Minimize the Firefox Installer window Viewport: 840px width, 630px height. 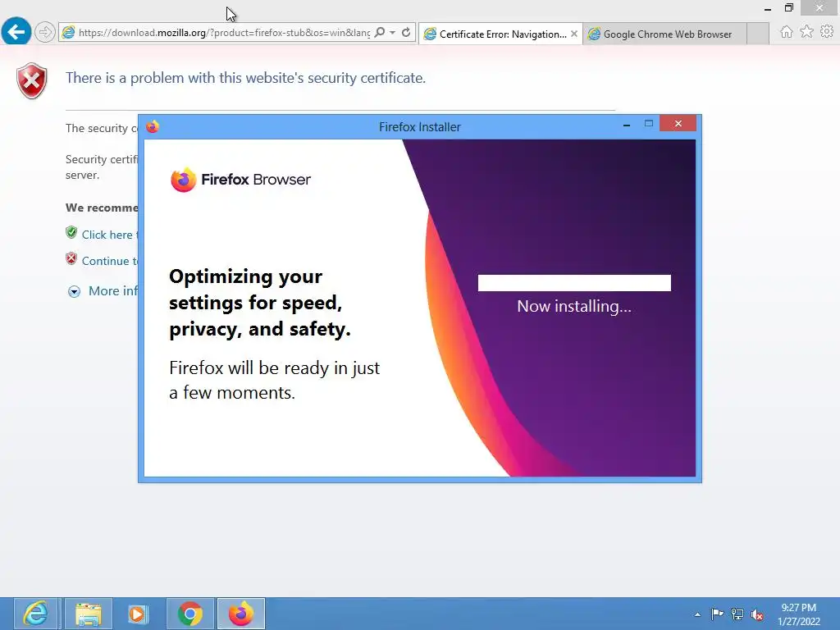click(626, 125)
